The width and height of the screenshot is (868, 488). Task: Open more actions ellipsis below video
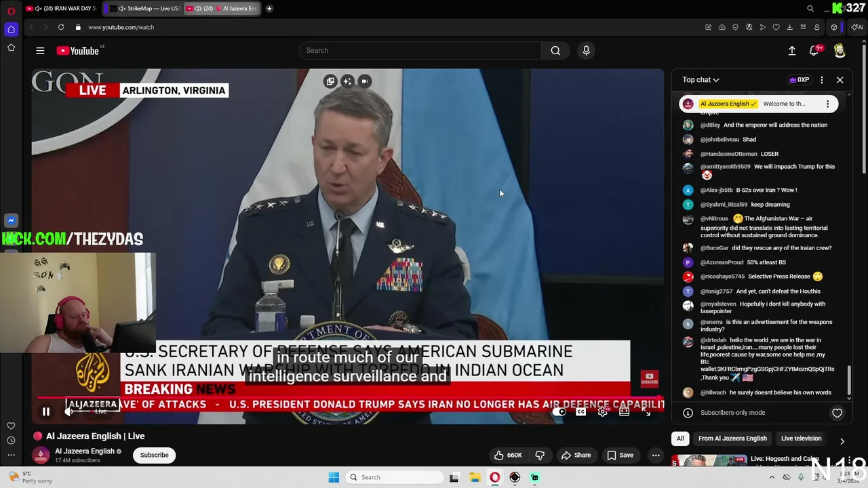coord(656,455)
